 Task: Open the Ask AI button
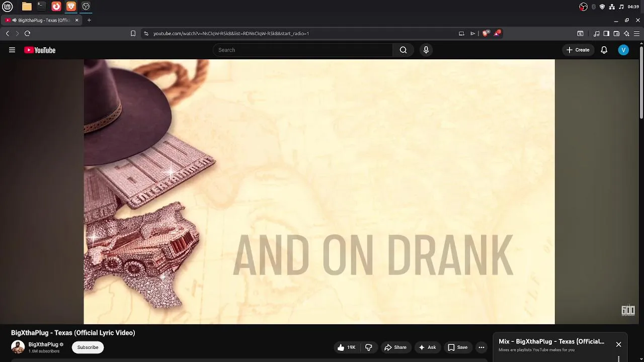(x=427, y=347)
